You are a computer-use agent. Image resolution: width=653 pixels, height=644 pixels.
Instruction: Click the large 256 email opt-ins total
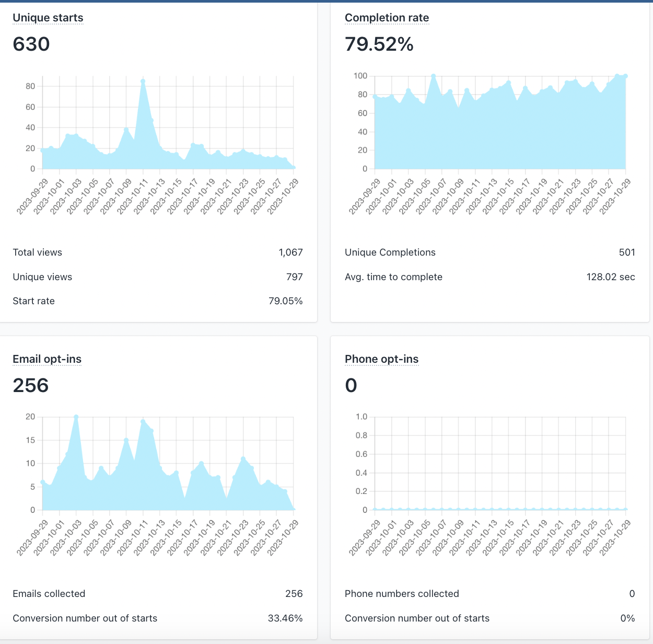(31, 385)
